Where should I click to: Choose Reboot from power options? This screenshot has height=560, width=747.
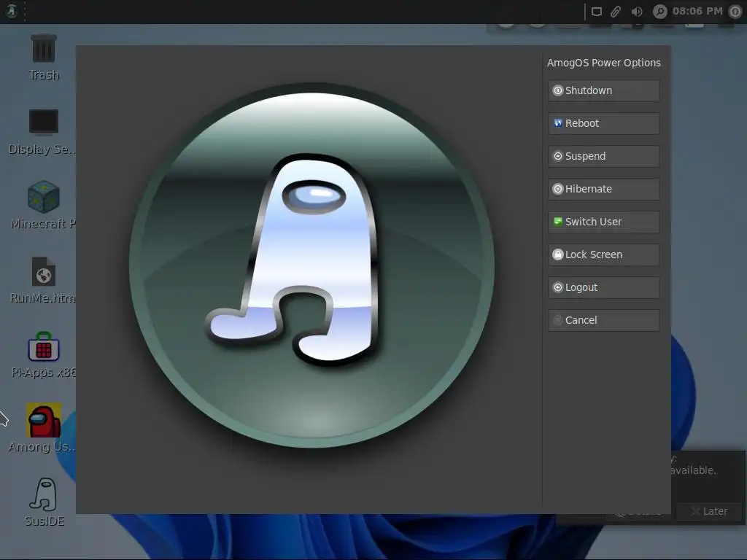(x=603, y=123)
